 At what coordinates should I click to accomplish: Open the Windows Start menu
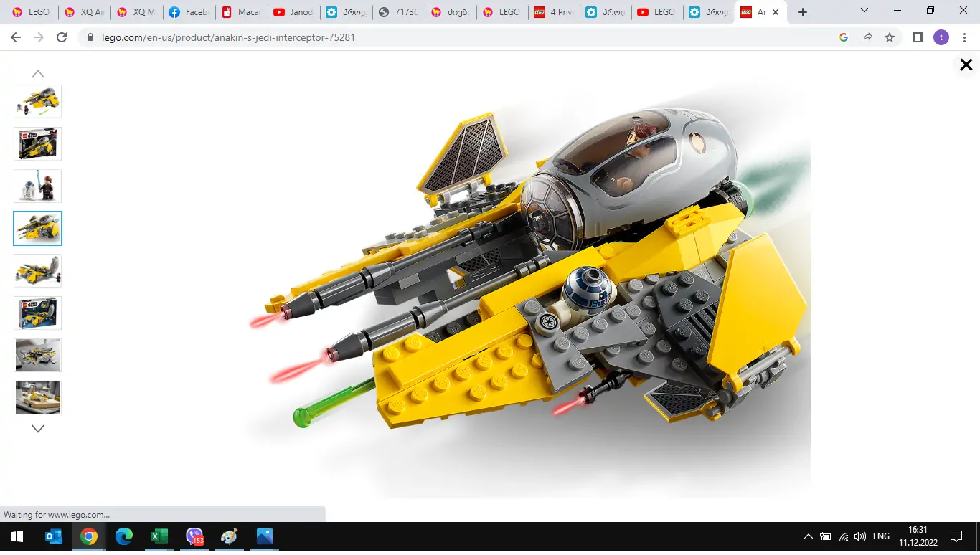click(x=17, y=536)
